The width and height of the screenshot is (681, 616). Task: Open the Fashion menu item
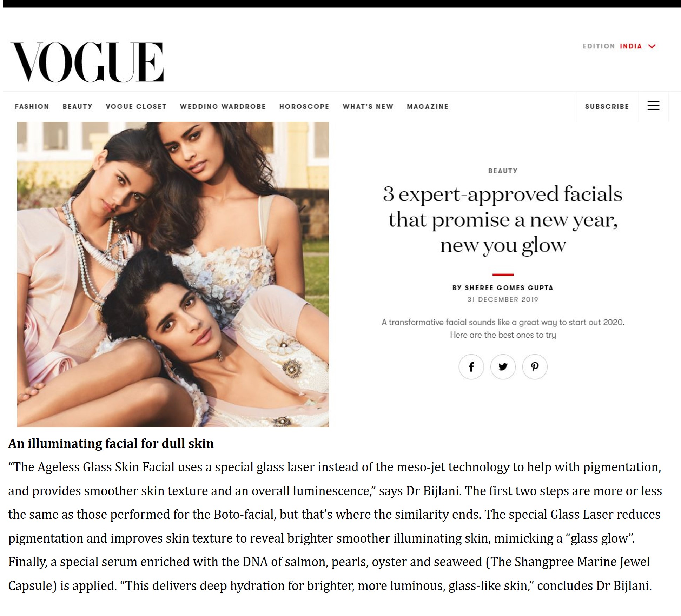(x=32, y=106)
